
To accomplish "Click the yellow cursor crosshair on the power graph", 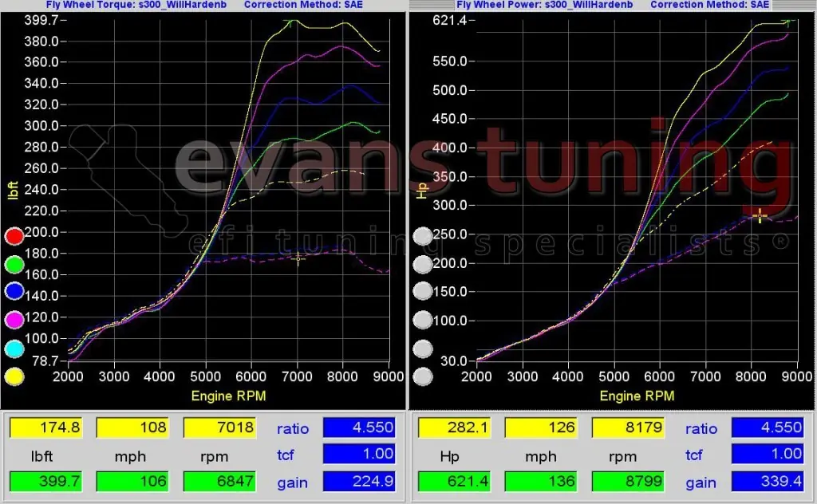I will pyautogui.click(x=760, y=215).
